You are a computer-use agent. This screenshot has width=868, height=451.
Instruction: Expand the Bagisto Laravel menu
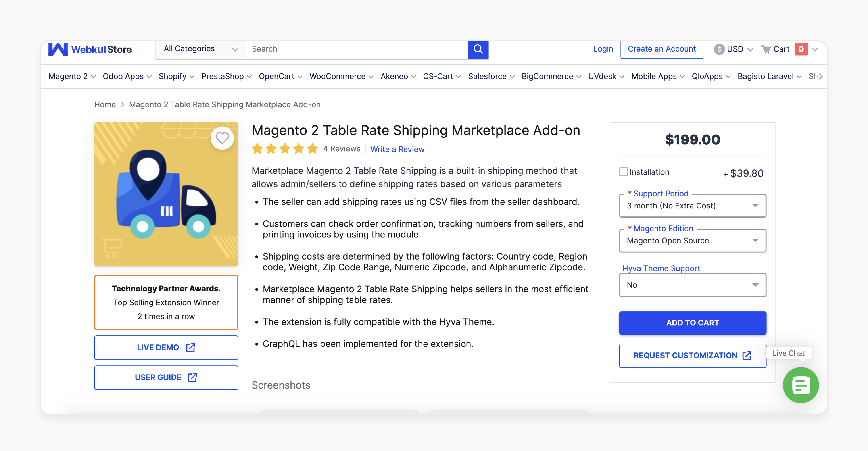(769, 77)
